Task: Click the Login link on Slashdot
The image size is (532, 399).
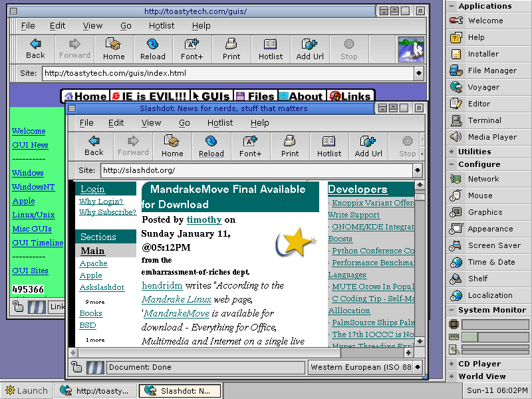Action: (x=92, y=190)
